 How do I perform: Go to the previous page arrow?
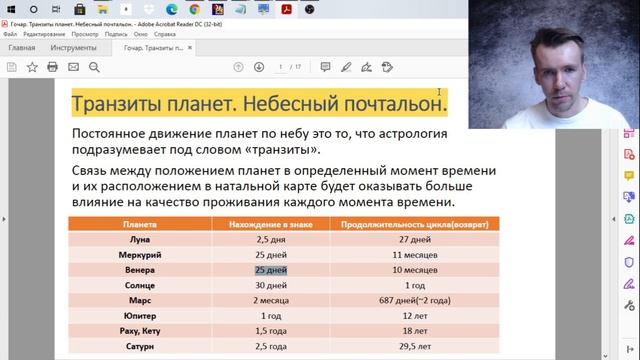coord(238,67)
